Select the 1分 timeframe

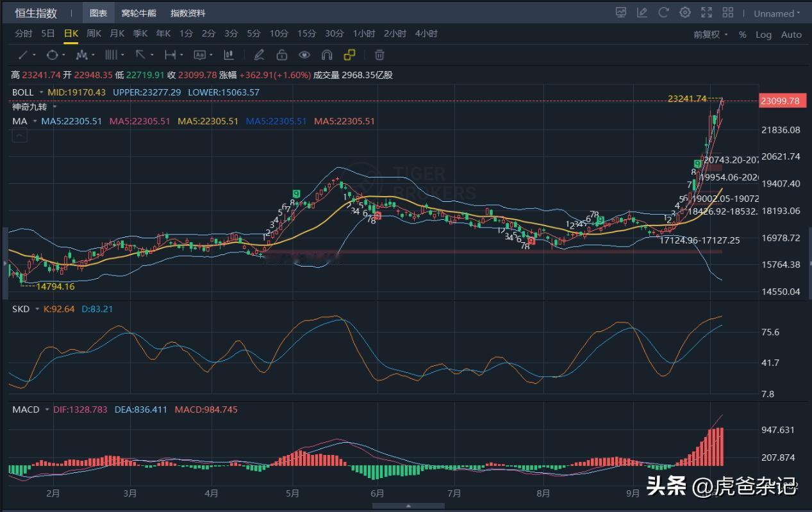(x=186, y=34)
